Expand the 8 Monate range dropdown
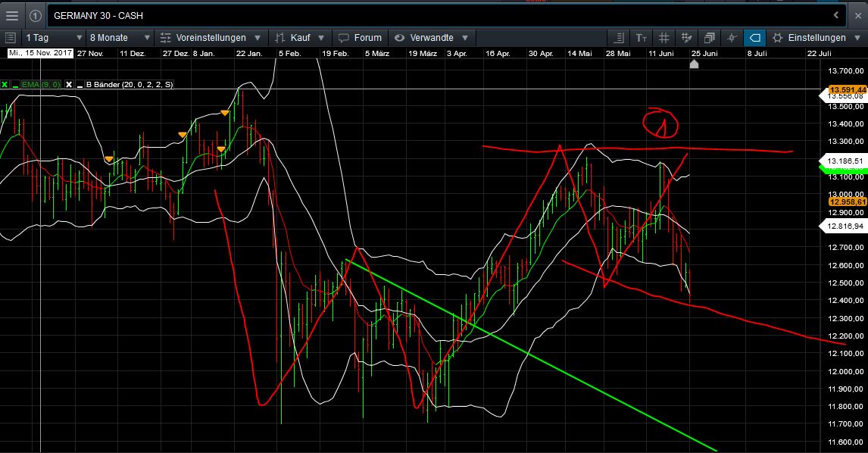The width and height of the screenshot is (868, 453). [117, 36]
